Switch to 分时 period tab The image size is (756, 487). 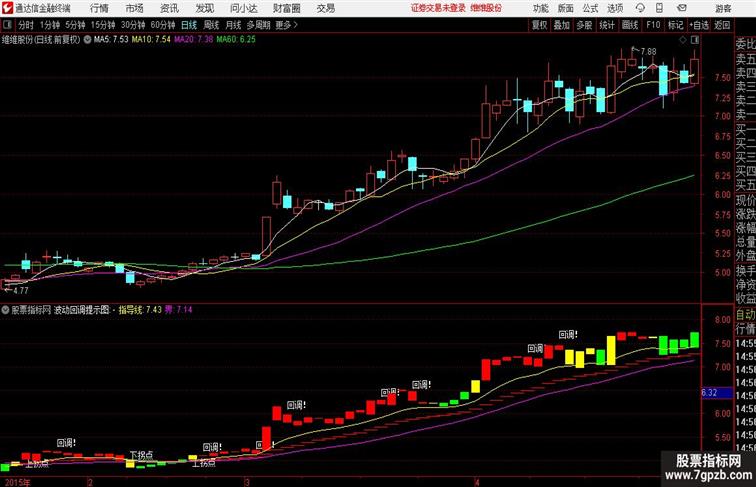coord(26,25)
